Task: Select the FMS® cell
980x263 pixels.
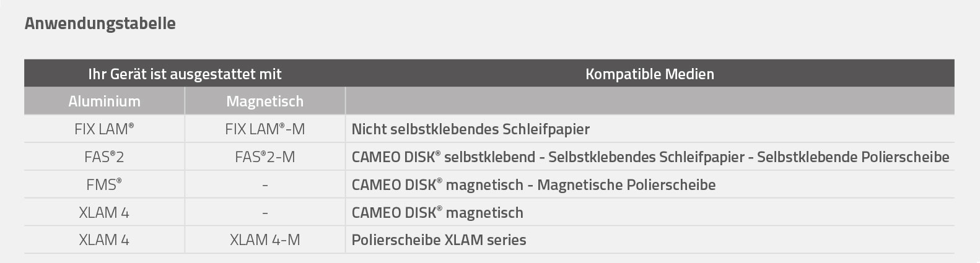Action: [104, 184]
